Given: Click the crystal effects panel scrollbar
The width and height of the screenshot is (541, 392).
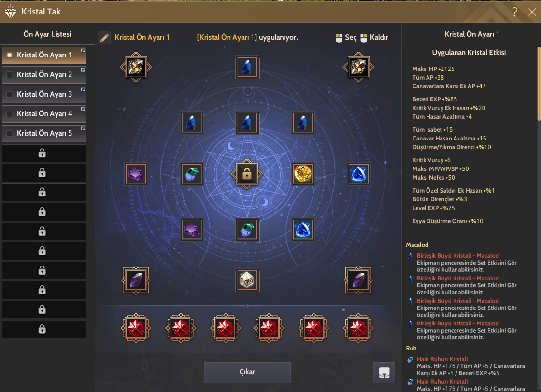Looking at the screenshot, I should [x=539, y=84].
